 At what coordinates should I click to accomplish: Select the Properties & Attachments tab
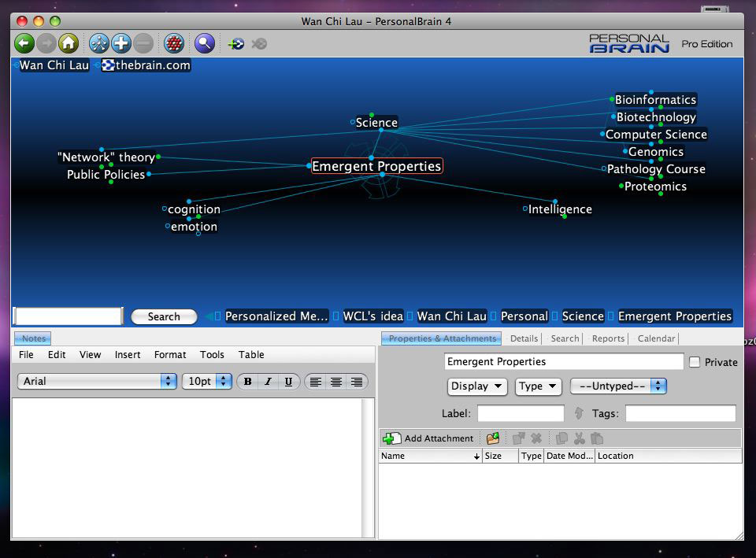[442, 338]
